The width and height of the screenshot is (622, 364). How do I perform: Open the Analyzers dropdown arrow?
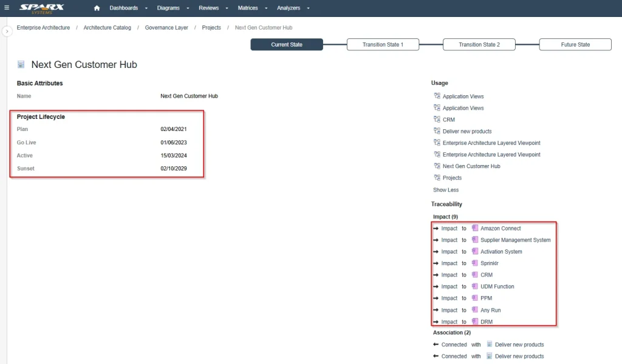coord(308,8)
